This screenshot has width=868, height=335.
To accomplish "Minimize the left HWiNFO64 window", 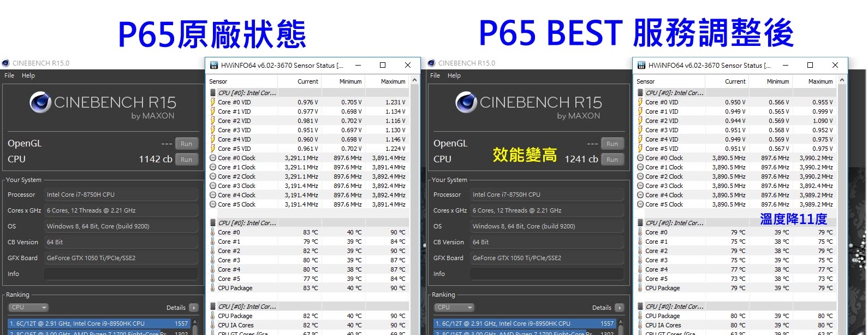I will (x=358, y=65).
